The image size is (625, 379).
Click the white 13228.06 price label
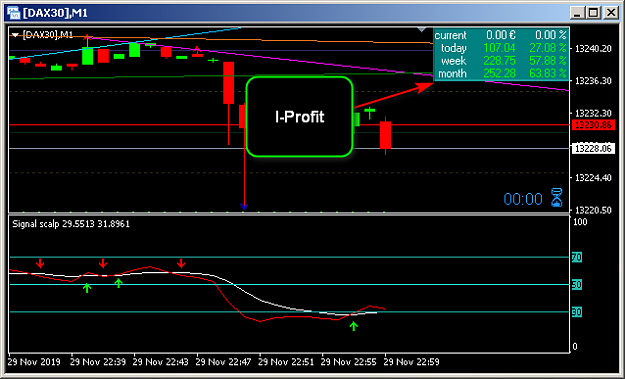point(593,149)
